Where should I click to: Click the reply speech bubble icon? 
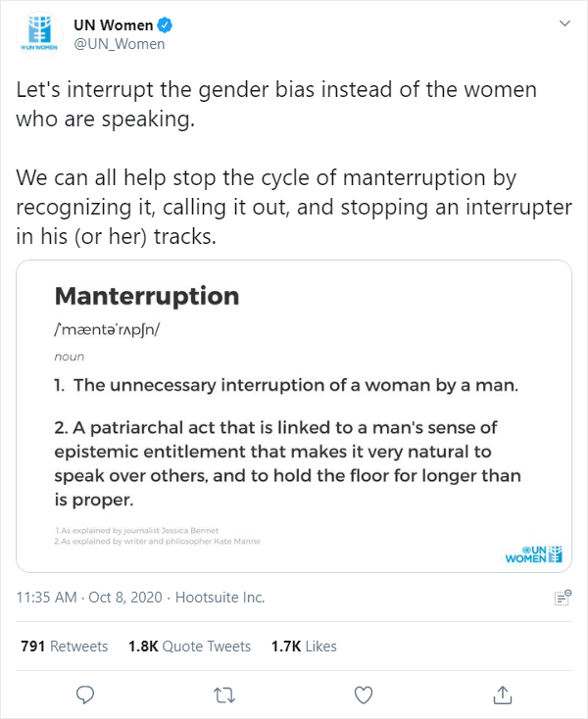(85, 695)
